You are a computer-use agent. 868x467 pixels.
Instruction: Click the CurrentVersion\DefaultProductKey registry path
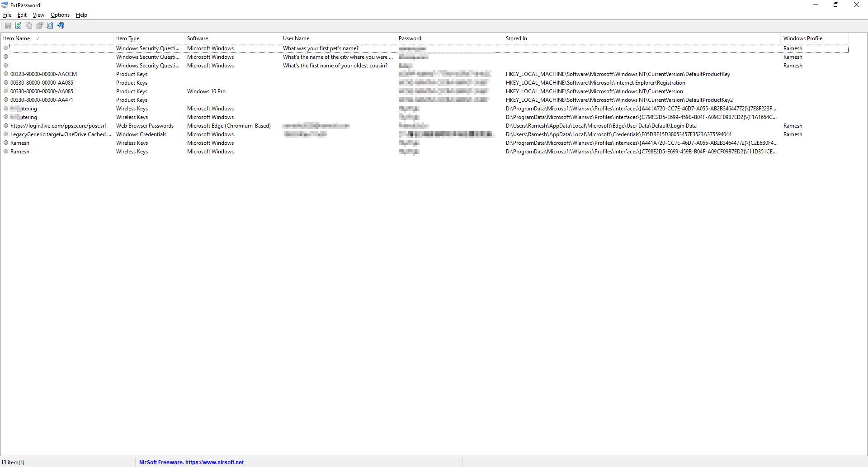pyautogui.click(x=618, y=74)
